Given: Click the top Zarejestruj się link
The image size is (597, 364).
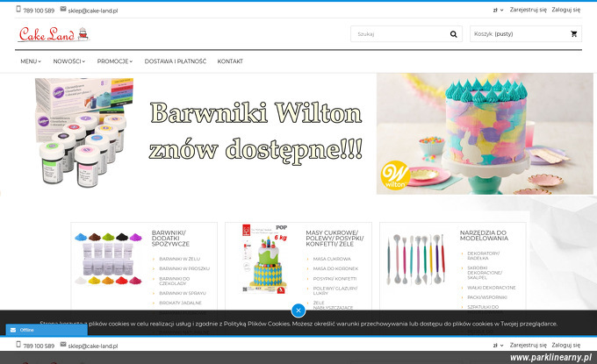Looking at the screenshot, I should coord(529,10).
